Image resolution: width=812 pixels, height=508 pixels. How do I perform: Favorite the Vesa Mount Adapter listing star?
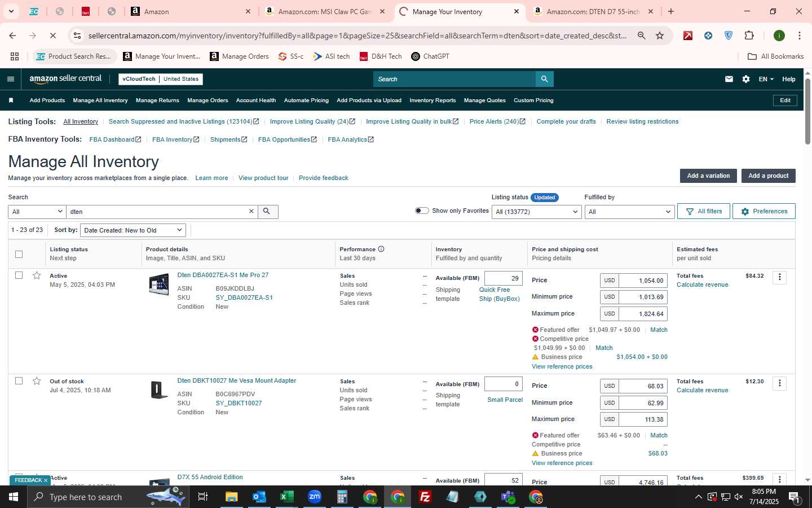[x=37, y=381]
